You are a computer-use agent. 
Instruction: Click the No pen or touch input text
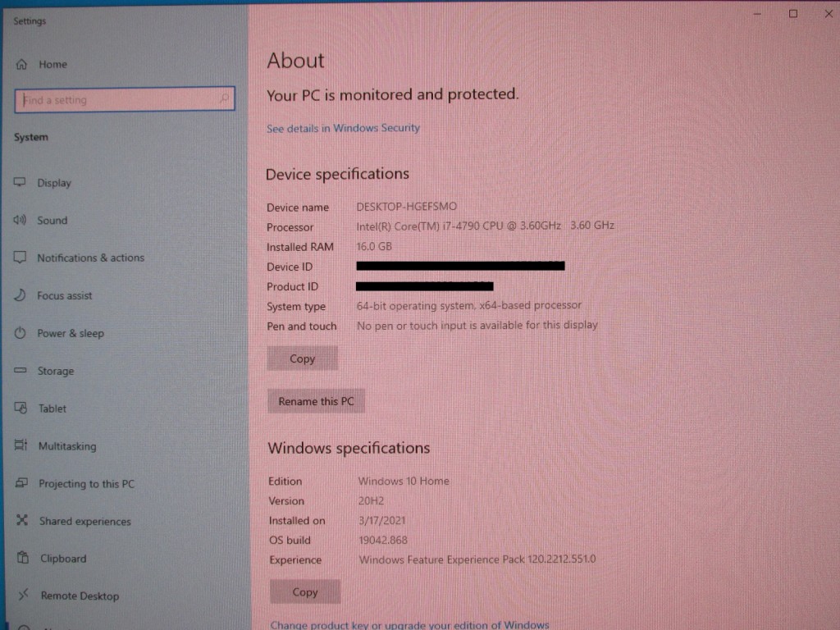click(477, 325)
